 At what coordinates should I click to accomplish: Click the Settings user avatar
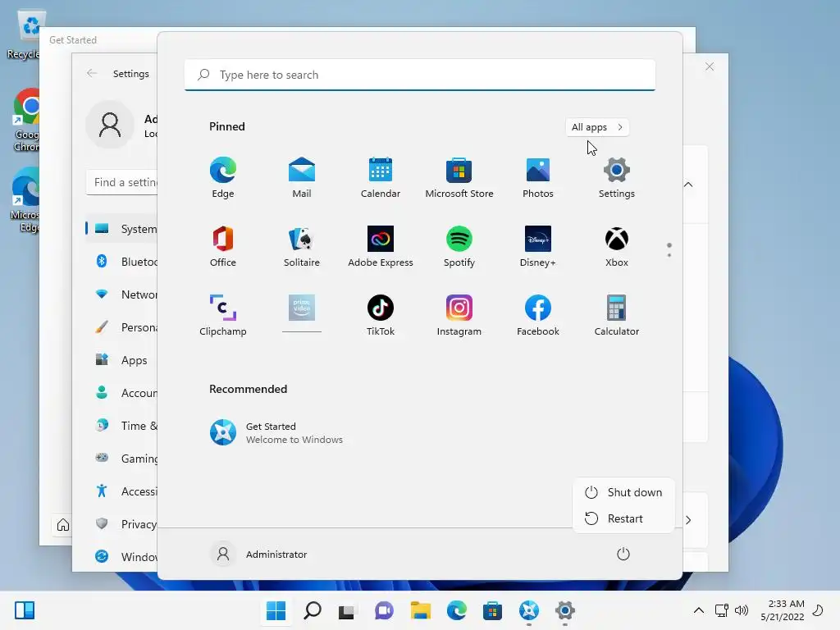point(110,125)
